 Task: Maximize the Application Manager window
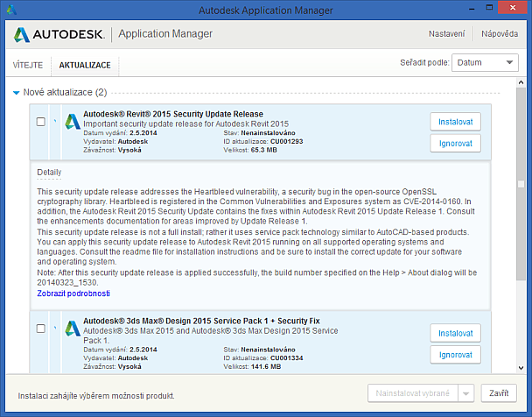click(489, 8)
